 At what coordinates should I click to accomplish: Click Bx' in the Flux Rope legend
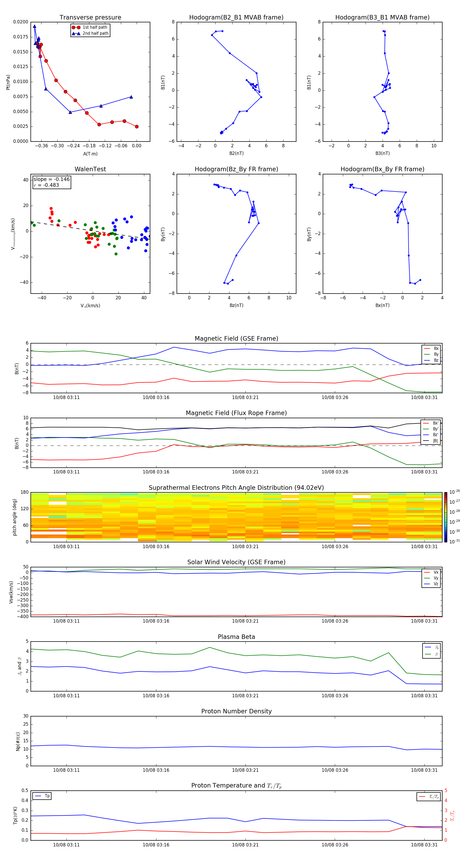(x=431, y=423)
